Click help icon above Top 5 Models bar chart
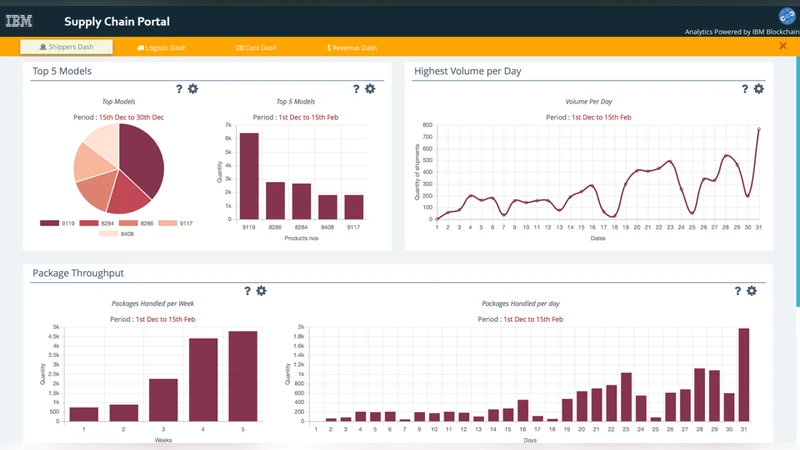 click(x=356, y=89)
